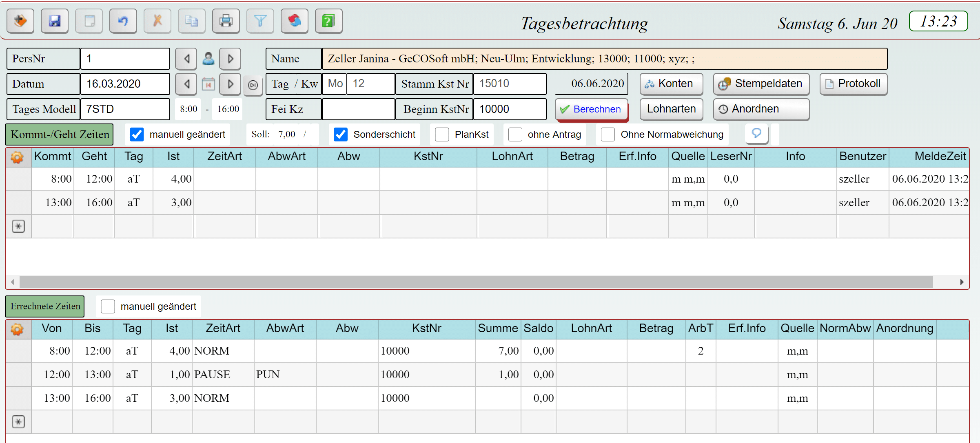Click the clock display 13:23

pyautogui.click(x=938, y=21)
